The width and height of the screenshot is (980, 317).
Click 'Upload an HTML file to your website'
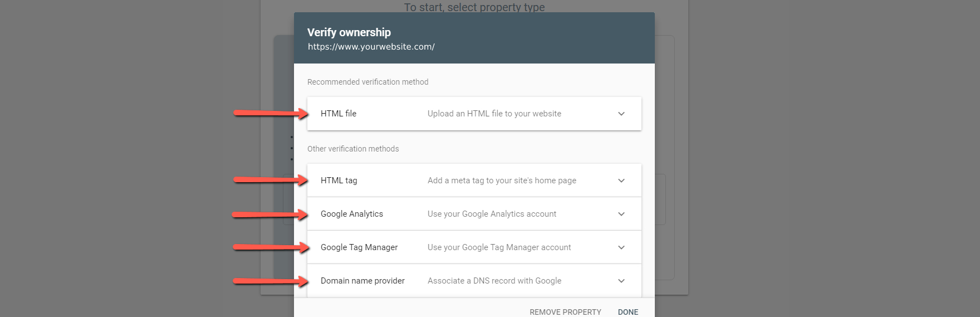click(494, 114)
